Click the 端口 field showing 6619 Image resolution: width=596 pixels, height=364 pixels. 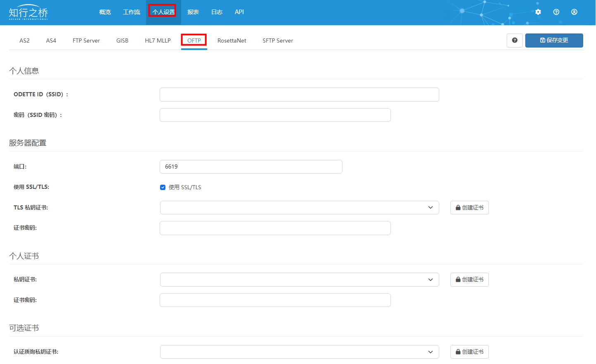click(x=251, y=167)
